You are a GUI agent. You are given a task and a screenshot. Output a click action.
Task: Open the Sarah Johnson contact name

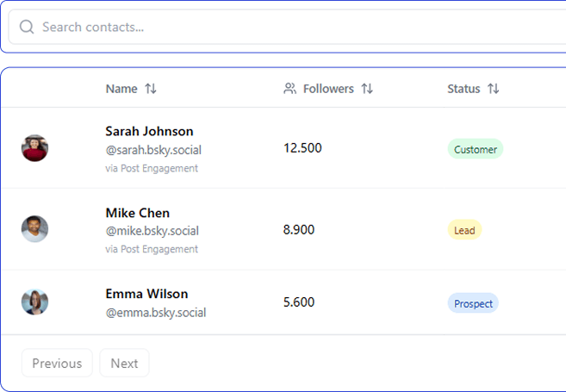point(149,132)
